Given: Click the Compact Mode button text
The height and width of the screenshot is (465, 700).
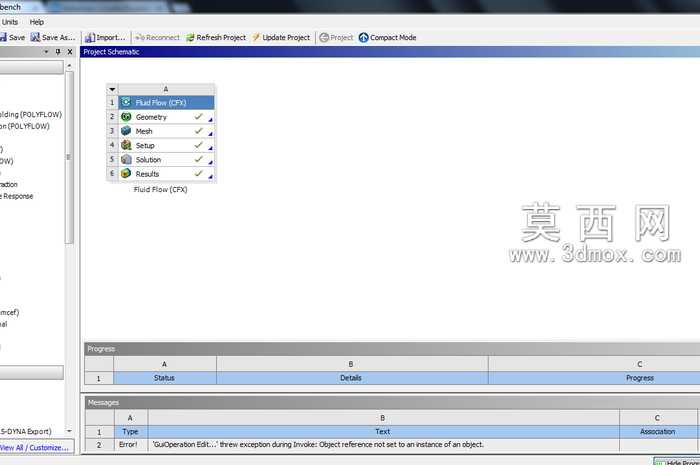Looking at the screenshot, I should (x=393, y=37).
